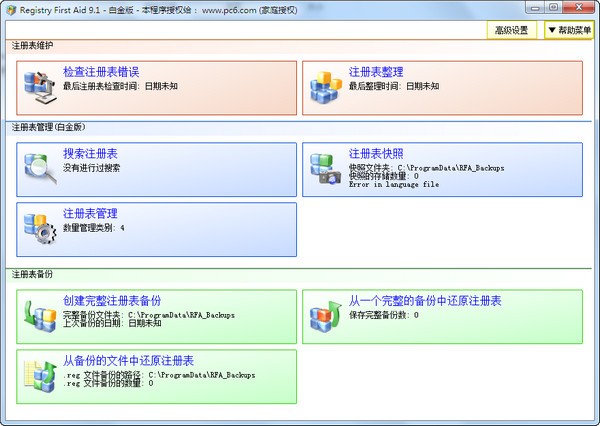Click the 没有进行过搜索 text

pyautogui.click(x=91, y=168)
